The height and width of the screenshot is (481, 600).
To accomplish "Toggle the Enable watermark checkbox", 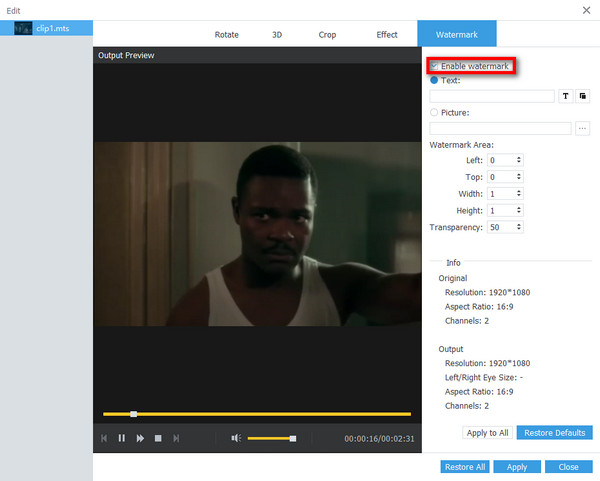I will tap(435, 66).
